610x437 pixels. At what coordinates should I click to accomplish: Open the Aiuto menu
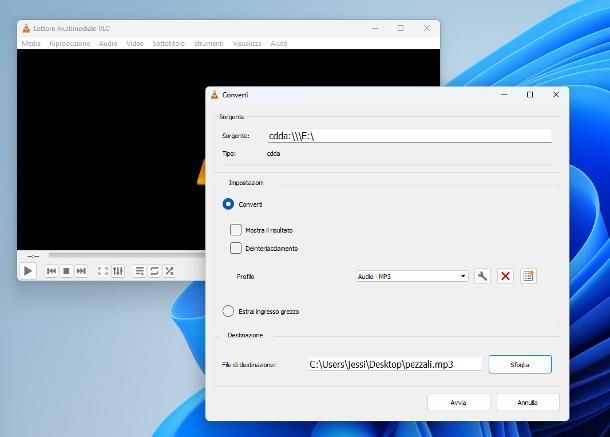coord(279,43)
